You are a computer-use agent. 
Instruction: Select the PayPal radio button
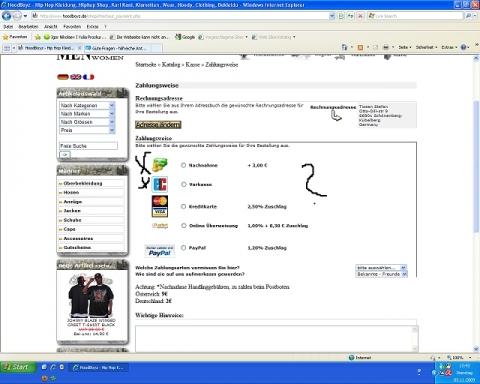183,248
